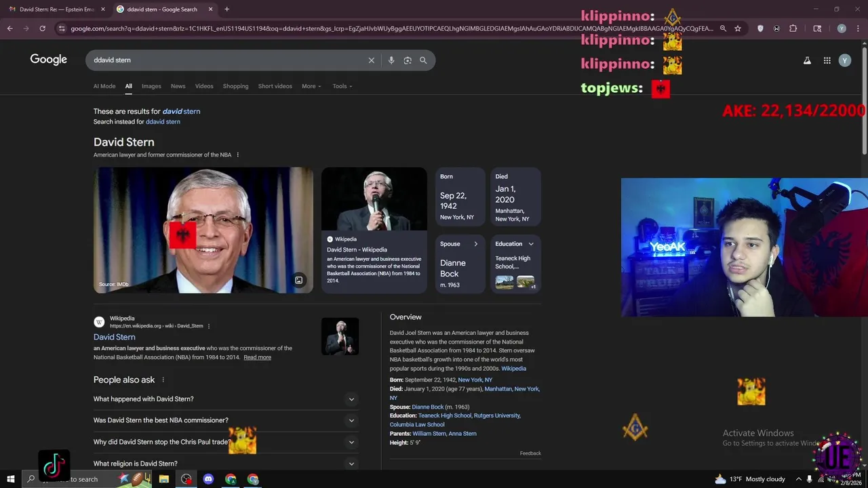Close the 'ddavid stern - Google Search' tab

[x=210, y=9]
